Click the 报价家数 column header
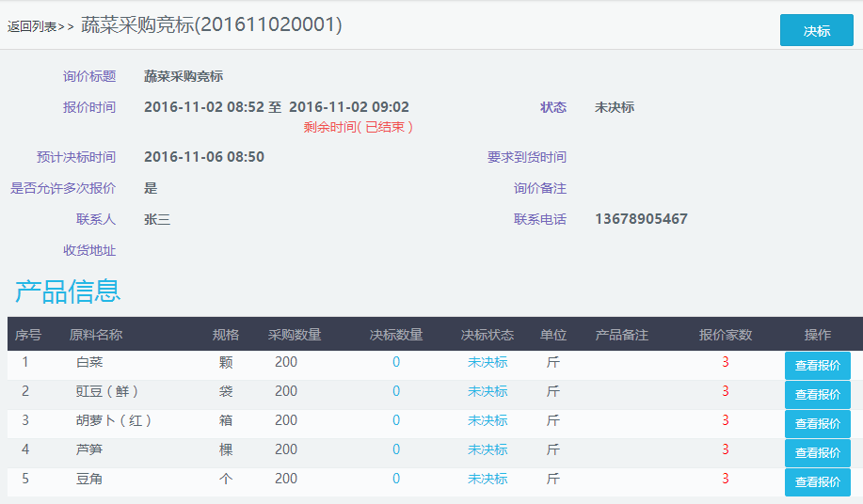 [x=726, y=336]
